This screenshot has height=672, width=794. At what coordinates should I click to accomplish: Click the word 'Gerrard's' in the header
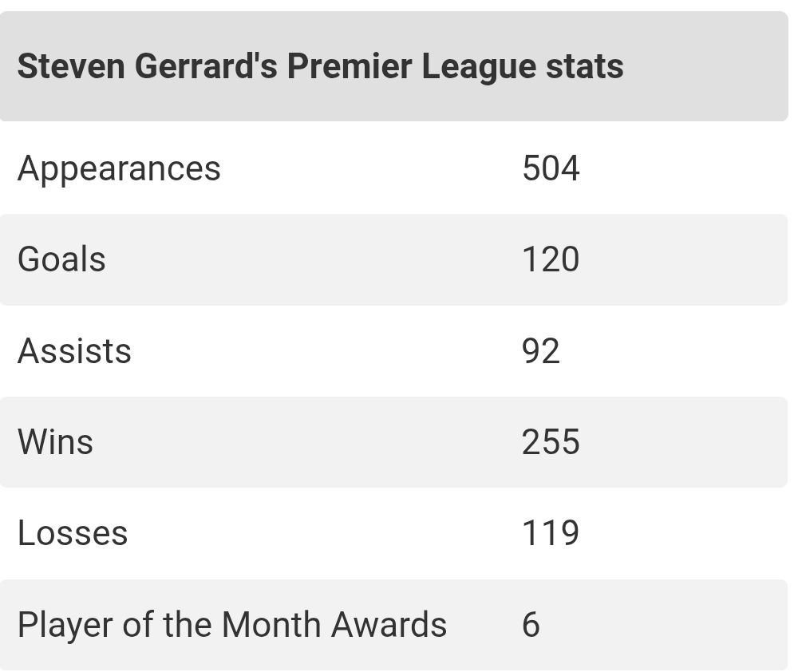[x=206, y=66]
